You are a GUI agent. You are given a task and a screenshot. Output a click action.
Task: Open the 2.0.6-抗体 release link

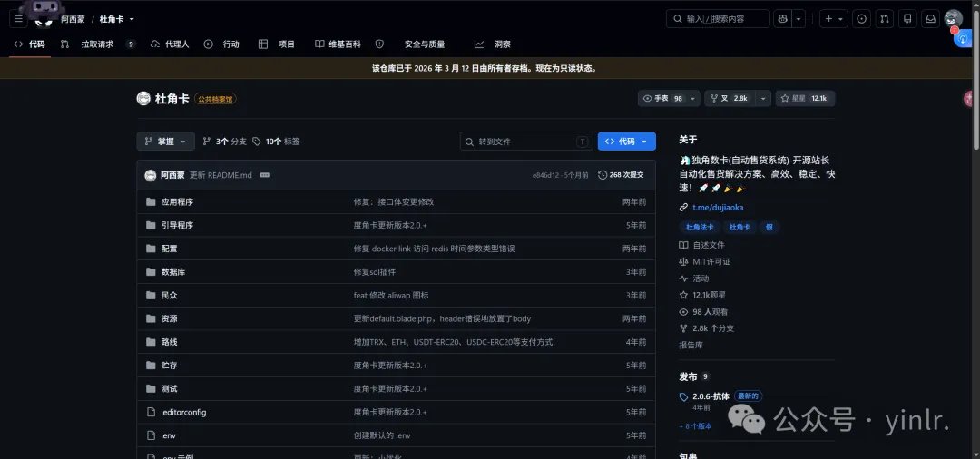(x=710, y=396)
